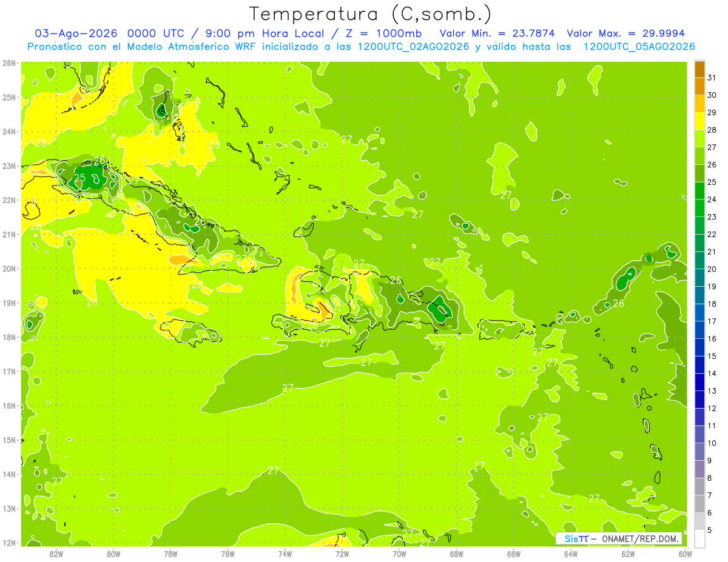Click the '60W' longitude axis label
This screenshot has width=728, height=562.
point(686,554)
